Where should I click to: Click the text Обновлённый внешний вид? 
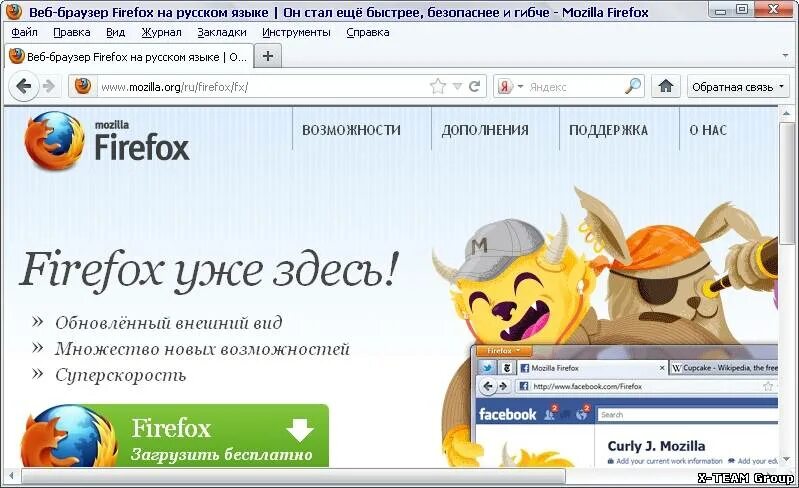coord(169,323)
